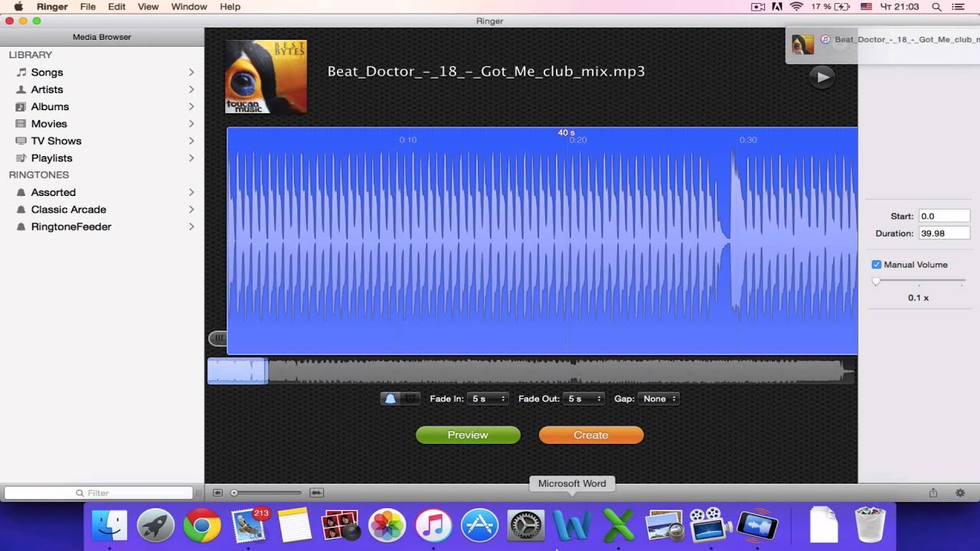Click the share icon in bottom bar
This screenshot has width=980, height=551.
(933, 493)
